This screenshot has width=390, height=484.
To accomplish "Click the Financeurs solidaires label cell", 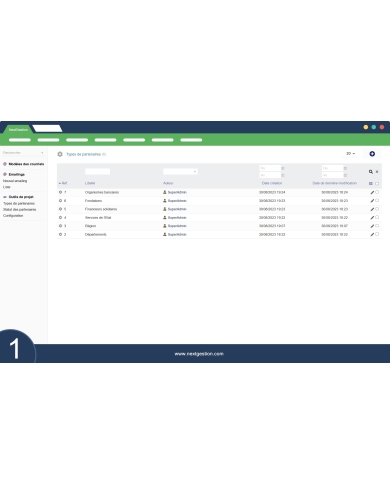I will [x=101, y=209].
